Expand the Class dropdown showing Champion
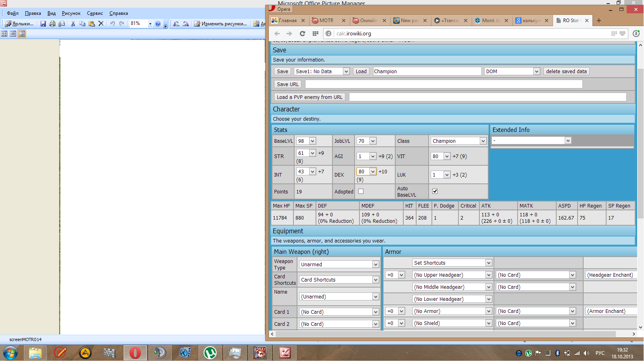 (x=458, y=141)
